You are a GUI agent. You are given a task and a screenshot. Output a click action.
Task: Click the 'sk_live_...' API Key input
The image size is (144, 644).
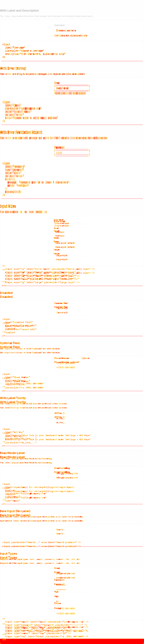[72, 422]
